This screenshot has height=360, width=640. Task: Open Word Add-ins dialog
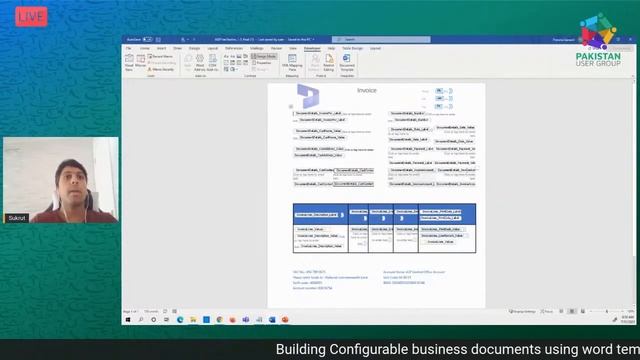(x=200, y=62)
